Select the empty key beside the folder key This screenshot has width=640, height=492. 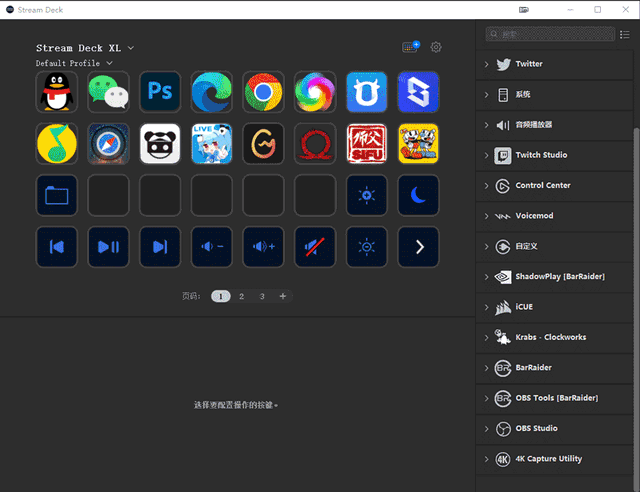coord(108,195)
